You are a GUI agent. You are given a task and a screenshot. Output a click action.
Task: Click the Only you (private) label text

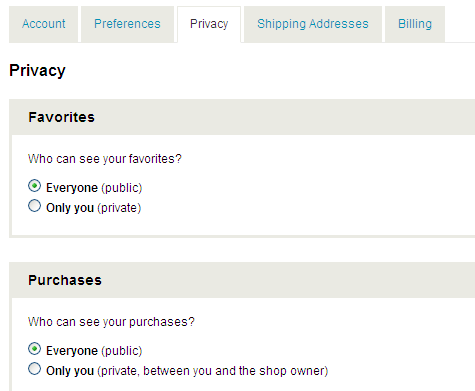click(x=94, y=208)
